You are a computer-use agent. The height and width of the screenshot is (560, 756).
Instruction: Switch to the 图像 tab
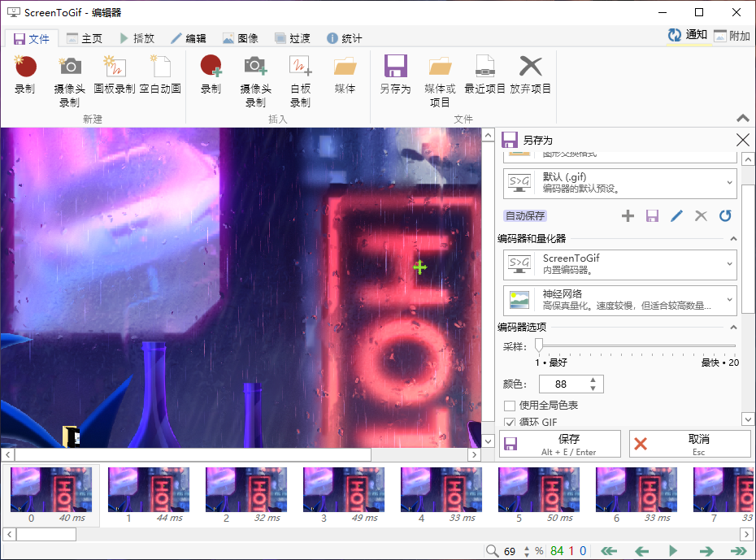(x=241, y=38)
